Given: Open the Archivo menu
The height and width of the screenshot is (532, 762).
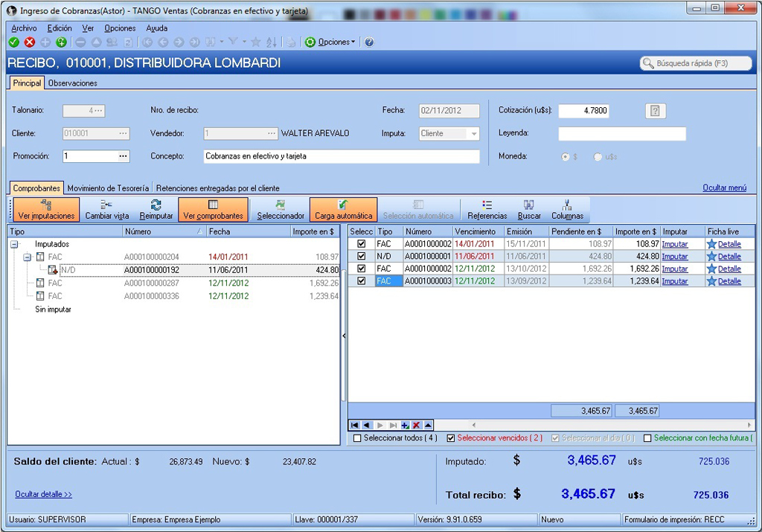Looking at the screenshot, I should [x=24, y=28].
